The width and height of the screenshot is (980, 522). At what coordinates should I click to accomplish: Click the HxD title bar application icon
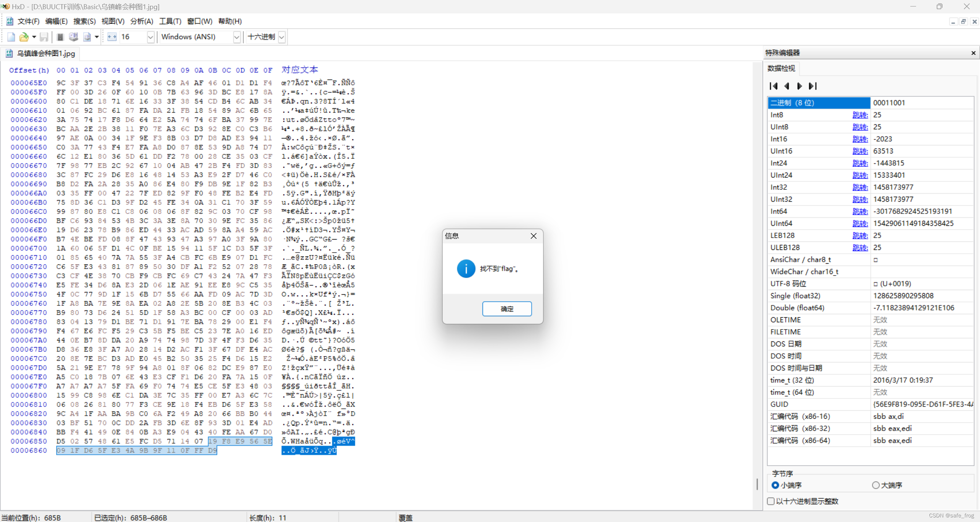click(5, 7)
